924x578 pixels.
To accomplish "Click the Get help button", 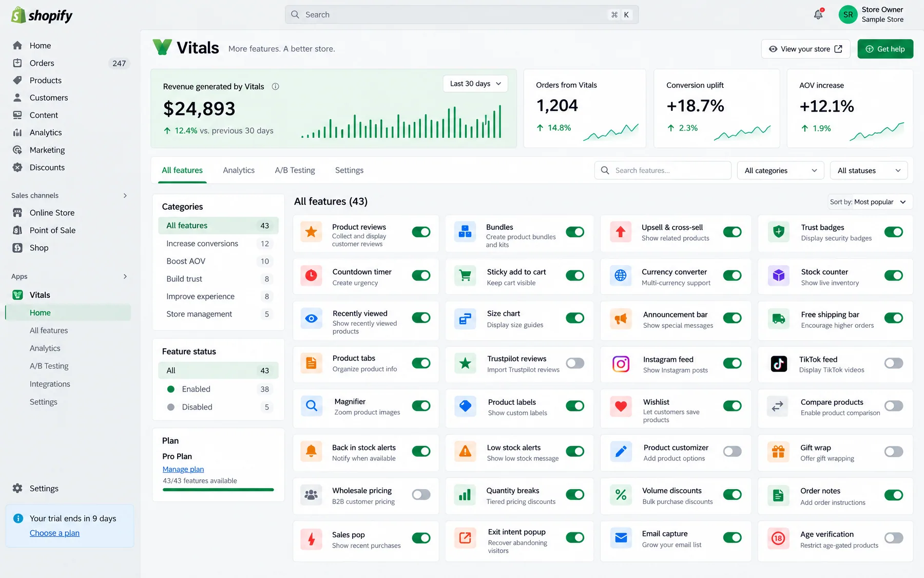I will (x=885, y=49).
